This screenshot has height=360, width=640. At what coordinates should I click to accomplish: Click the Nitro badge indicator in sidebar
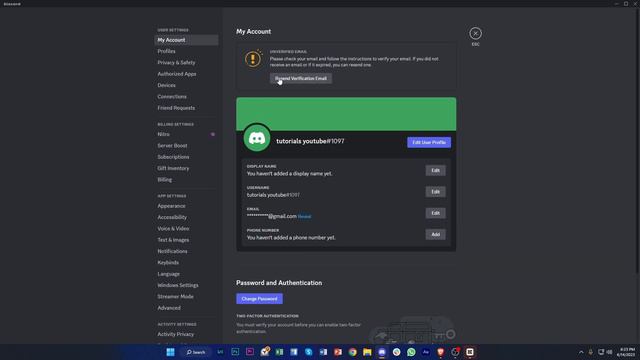tap(213, 134)
